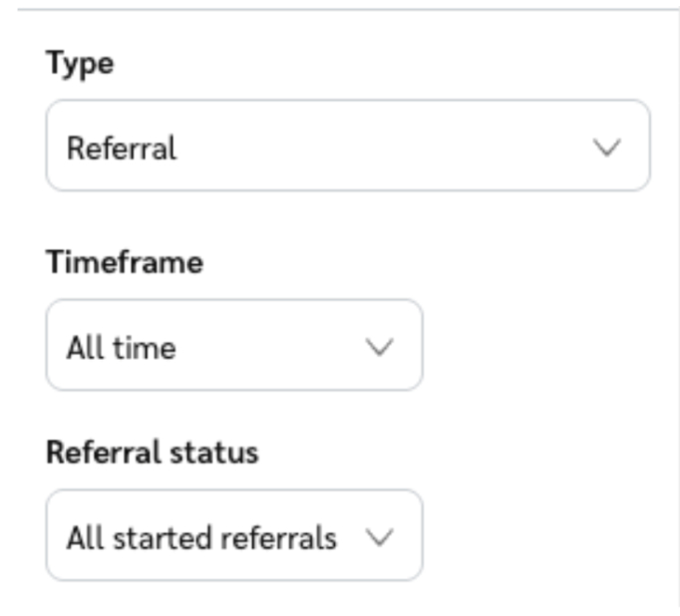Viewport: 680px width, 616px height.
Task: Open the Referral status dropdown
Action: pos(233,535)
